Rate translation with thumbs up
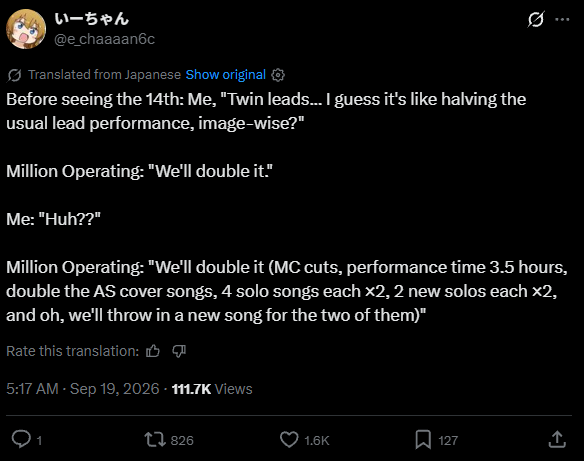Screen dimensions: 584x461 [x=153, y=351]
